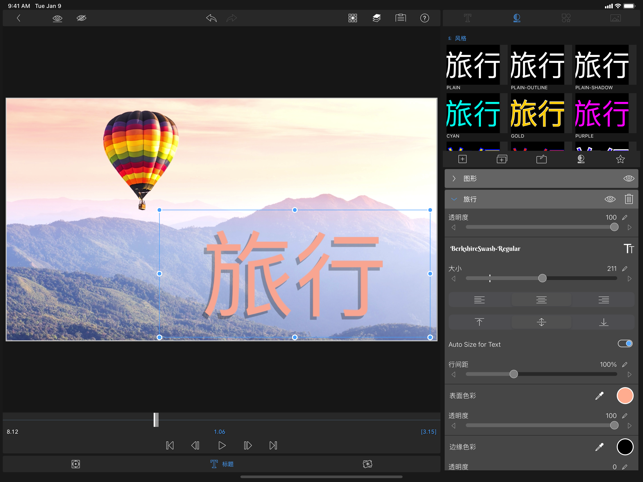Click the add text layer plus icon
This screenshot has height=482, width=643.
click(x=462, y=159)
